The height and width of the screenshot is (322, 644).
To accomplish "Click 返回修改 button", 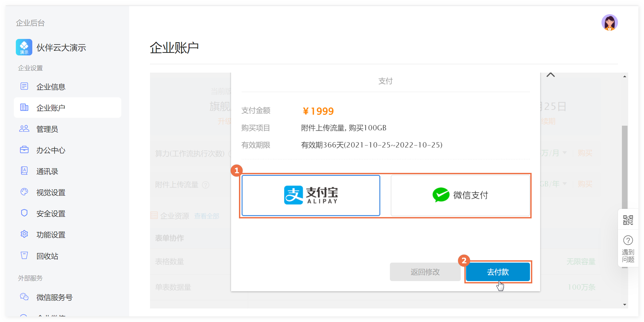I will [425, 272].
